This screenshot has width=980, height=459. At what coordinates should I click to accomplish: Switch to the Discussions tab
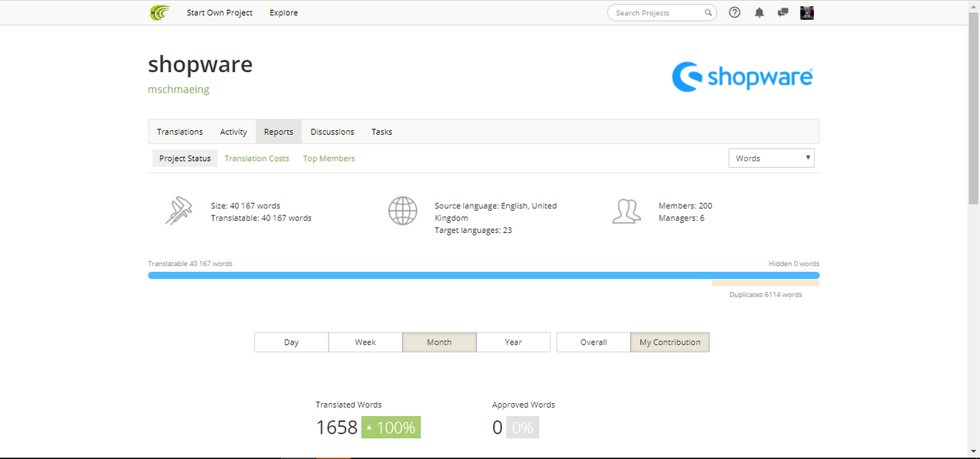[x=332, y=132]
